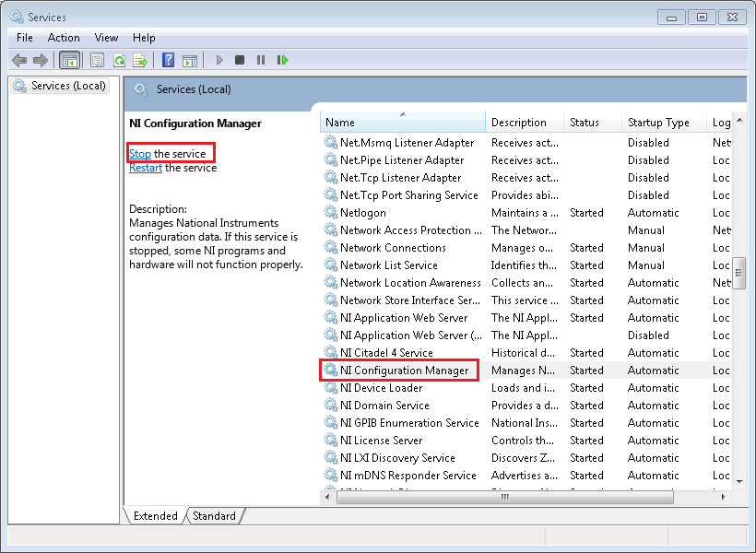Image resolution: width=756 pixels, height=553 pixels.
Task: Click the Start Service play icon
Action: pyautogui.click(x=219, y=60)
